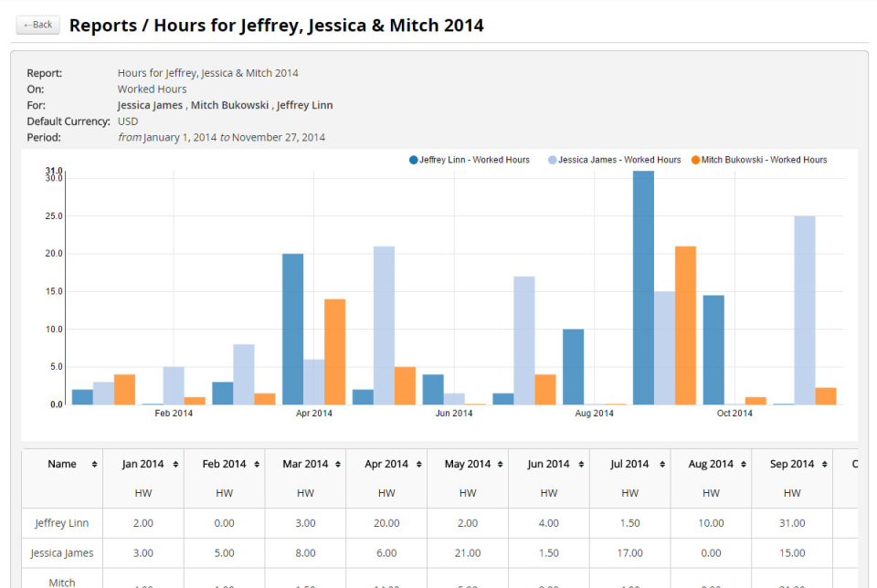
Task: Open Jeffrey Linn link in For row
Action: [x=304, y=105]
